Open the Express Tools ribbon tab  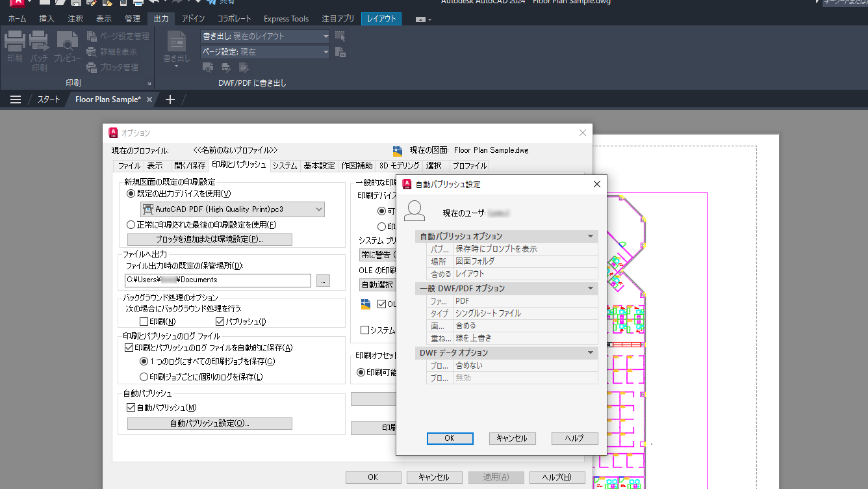point(287,19)
